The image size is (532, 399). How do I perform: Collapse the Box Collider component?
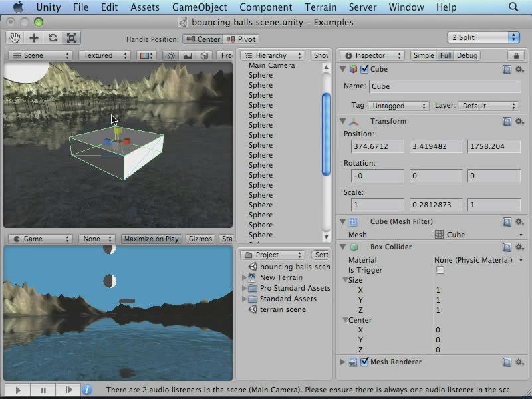(x=342, y=247)
